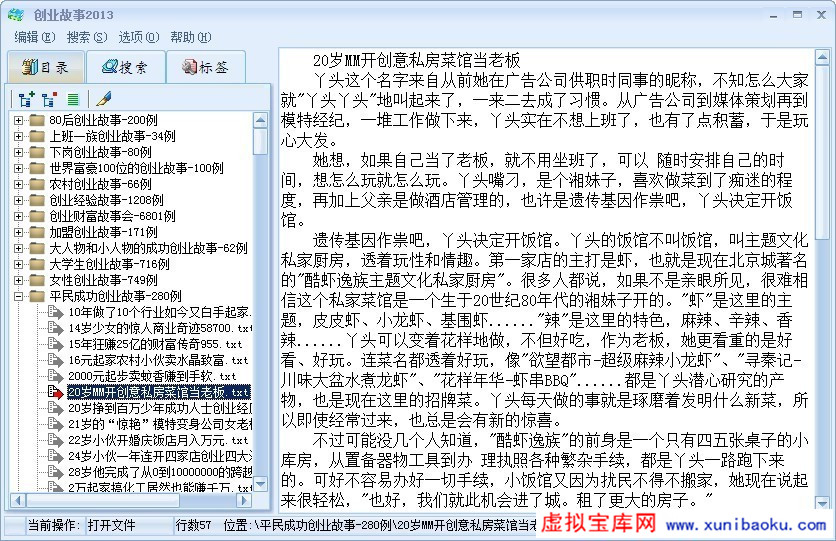836x541 pixels.
Task: Expand the 创业财富故事会-6801例 node
Action: coord(18,216)
